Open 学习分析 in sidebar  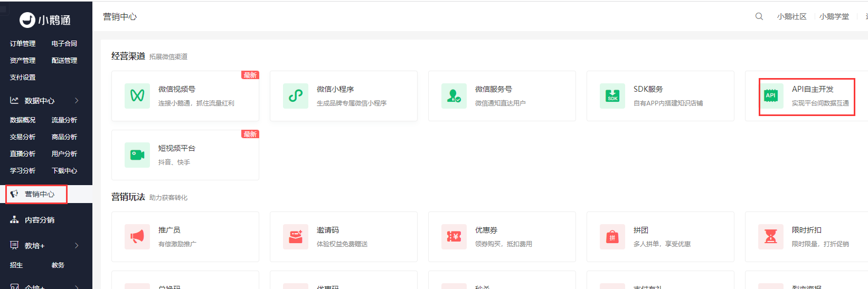(x=23, y=171)
